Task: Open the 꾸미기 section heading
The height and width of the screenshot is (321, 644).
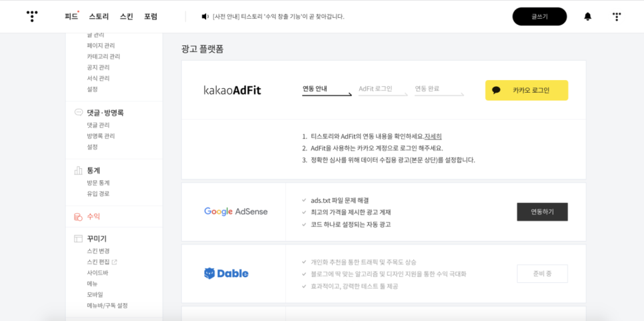Action: (x=97, y=239)
